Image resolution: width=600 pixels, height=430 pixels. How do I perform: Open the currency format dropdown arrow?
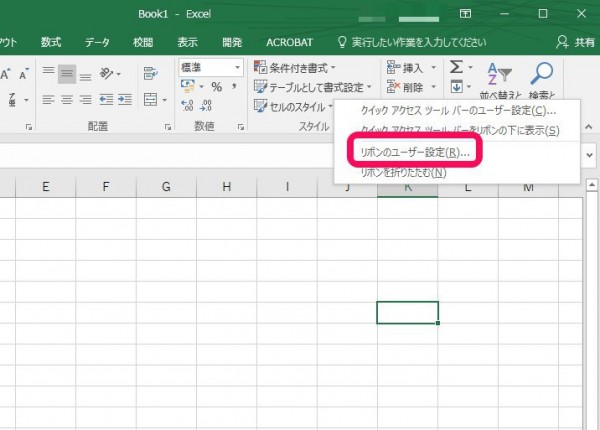pyautogui.click(x=201, y=86)
